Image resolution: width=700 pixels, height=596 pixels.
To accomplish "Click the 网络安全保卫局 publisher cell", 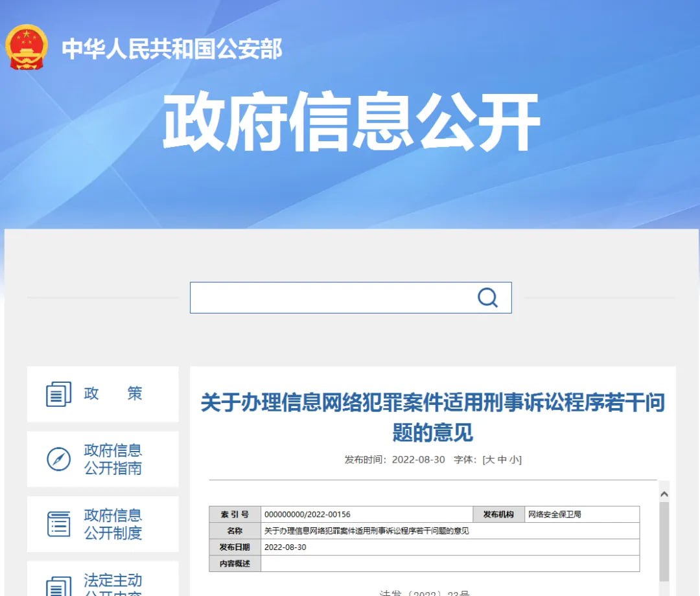I will (x=581, y=514).
